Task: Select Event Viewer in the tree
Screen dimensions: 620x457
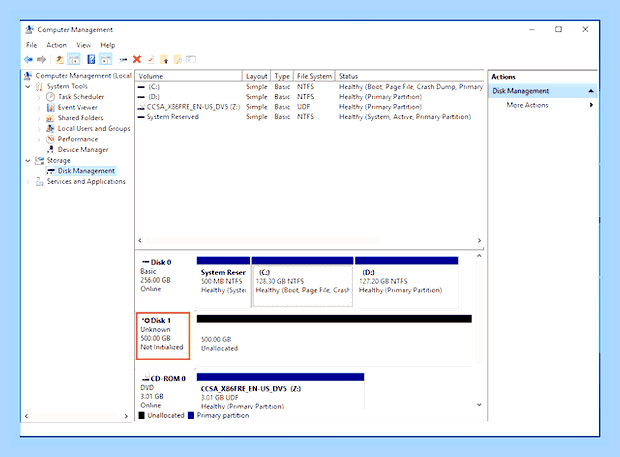Action: pyautogui.click(x=78, y=108)
